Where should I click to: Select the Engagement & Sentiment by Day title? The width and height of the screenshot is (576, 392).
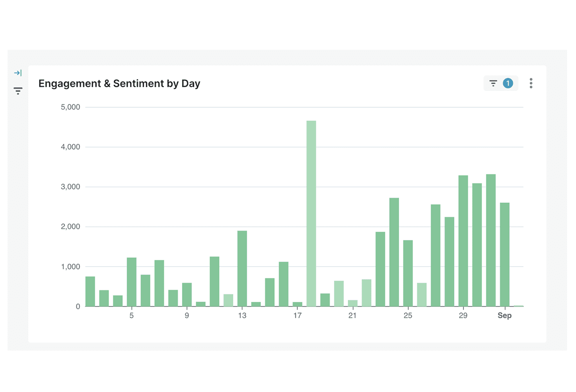[119, 83]
